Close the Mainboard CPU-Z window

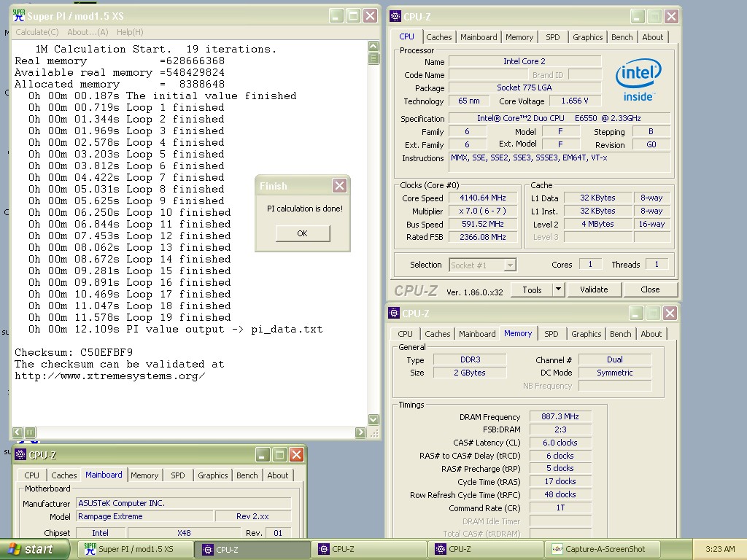point(296,454)
